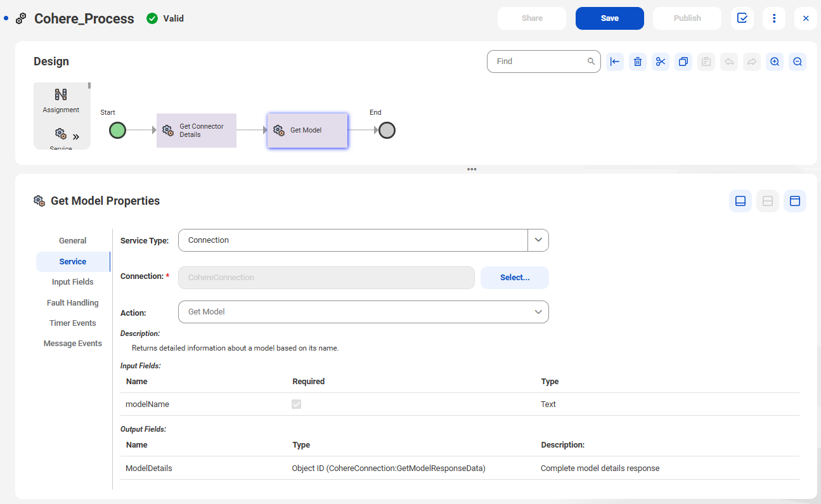Click the process icon beside Cohere_Process title
The width and height of the screenshot is (821, 504).
22,18
